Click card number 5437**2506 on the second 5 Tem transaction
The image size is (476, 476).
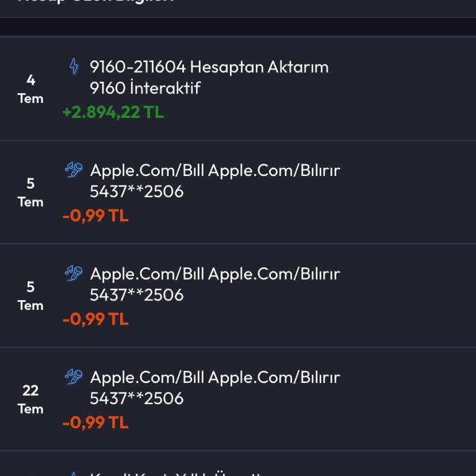136,294
